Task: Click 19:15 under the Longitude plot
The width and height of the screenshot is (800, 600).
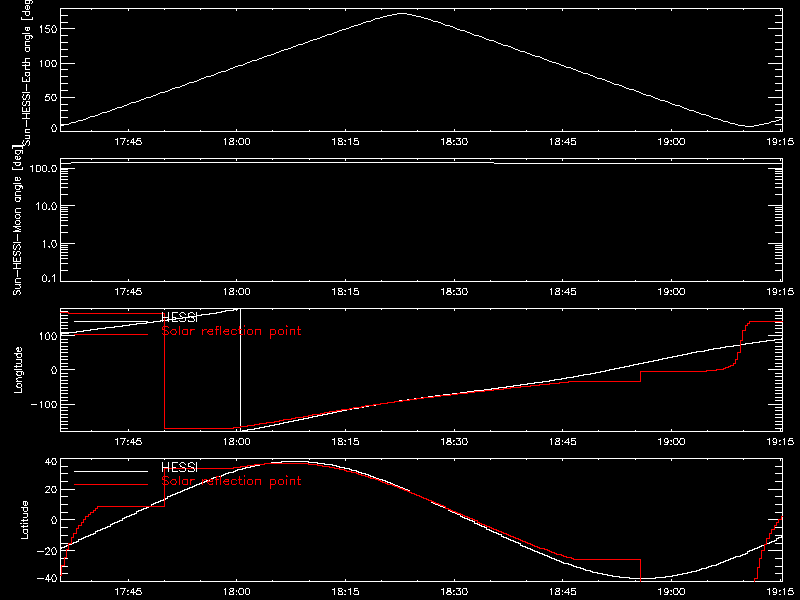Action: tap(780, 441)
